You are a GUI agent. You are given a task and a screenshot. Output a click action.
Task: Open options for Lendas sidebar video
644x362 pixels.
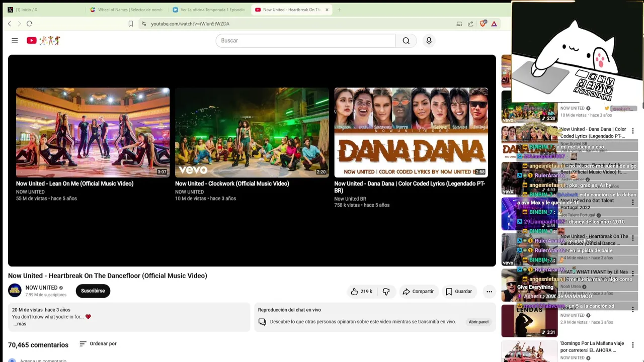(633, 310)
